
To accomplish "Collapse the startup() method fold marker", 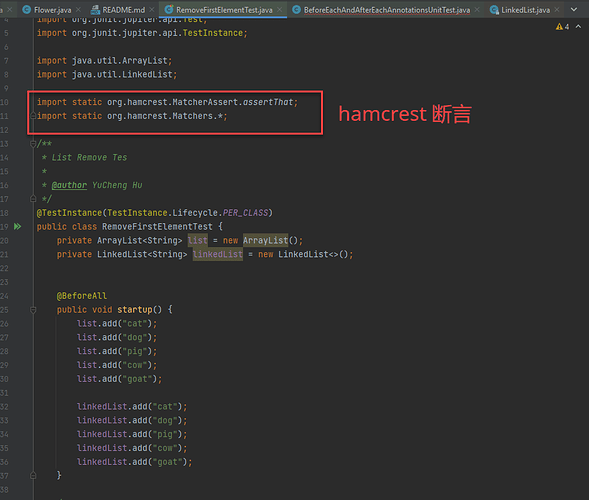I will point(33,310).
